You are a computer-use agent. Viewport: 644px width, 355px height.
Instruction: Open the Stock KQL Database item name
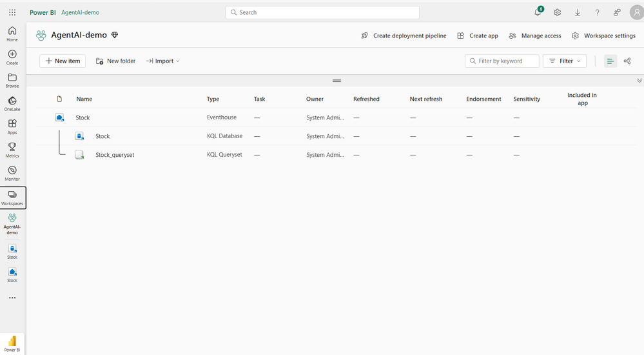(x=102, y=136)
